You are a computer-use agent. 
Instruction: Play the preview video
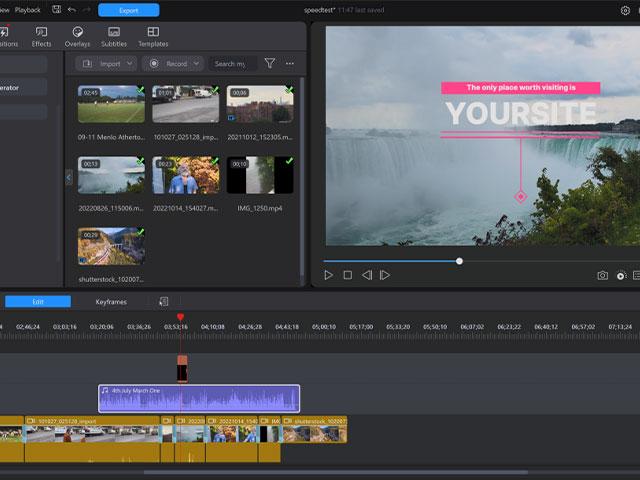[x=328, y=276]
